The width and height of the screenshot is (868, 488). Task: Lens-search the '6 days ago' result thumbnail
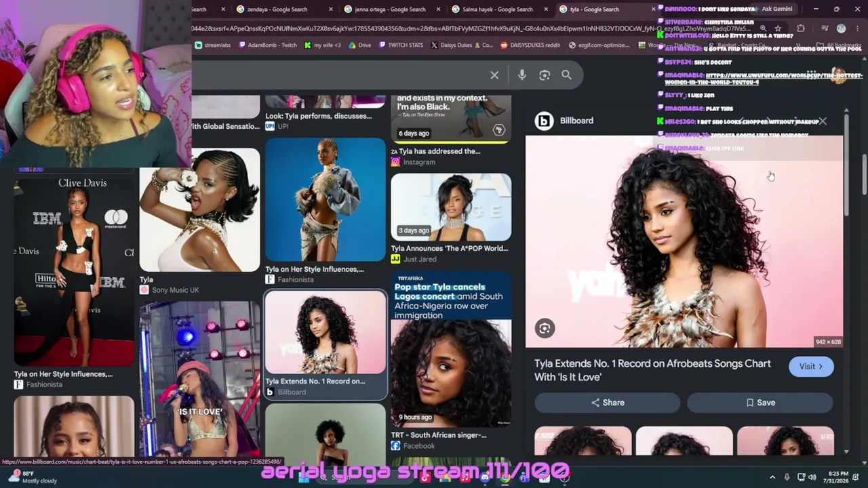click(499, 129)
